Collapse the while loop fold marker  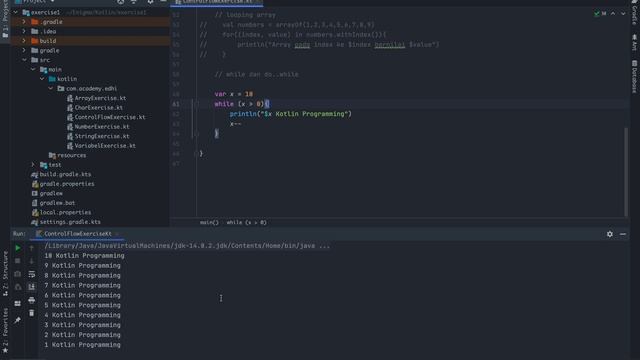click(197, 104)
